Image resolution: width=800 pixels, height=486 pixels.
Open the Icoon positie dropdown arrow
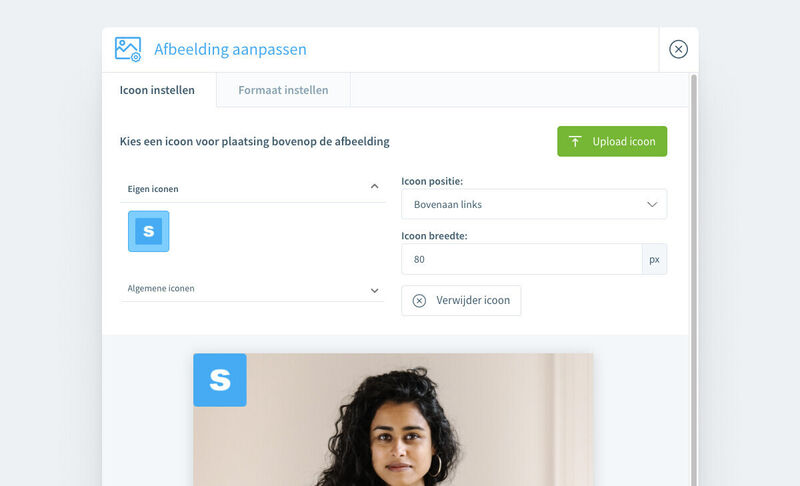652,204
